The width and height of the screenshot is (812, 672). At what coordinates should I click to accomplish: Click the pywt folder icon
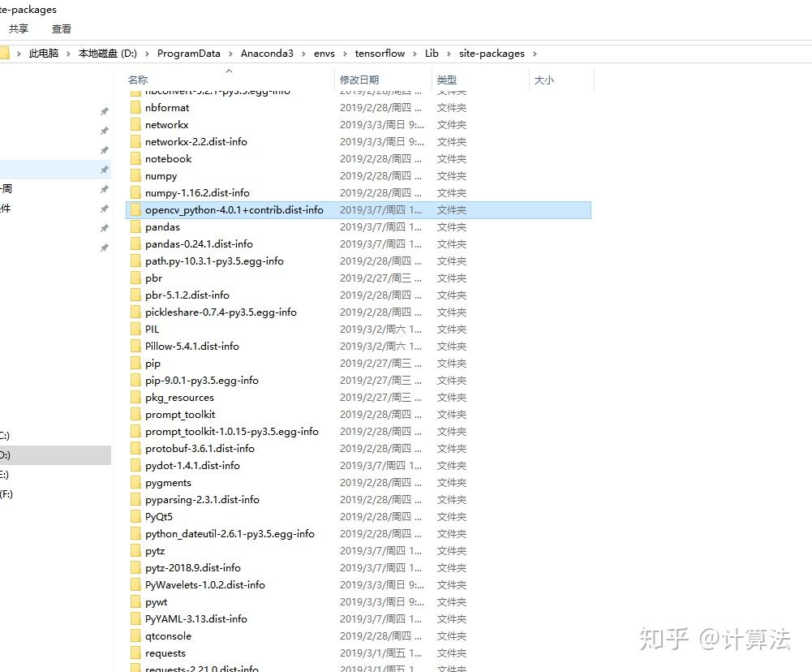[135, 601]
